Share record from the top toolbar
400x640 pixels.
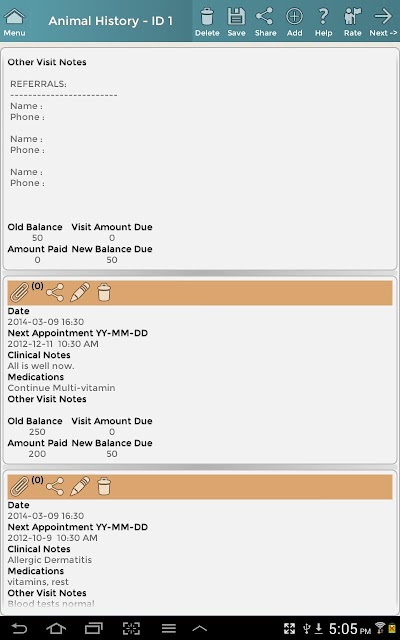(265, 22)
